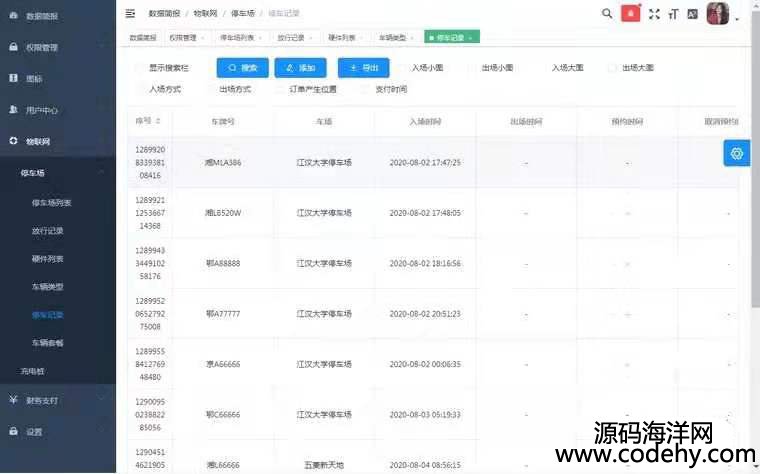Click the font size icon in header
The height and width of the screenshot is (474, 760).
pyautogui.click(x=673, y=14)
